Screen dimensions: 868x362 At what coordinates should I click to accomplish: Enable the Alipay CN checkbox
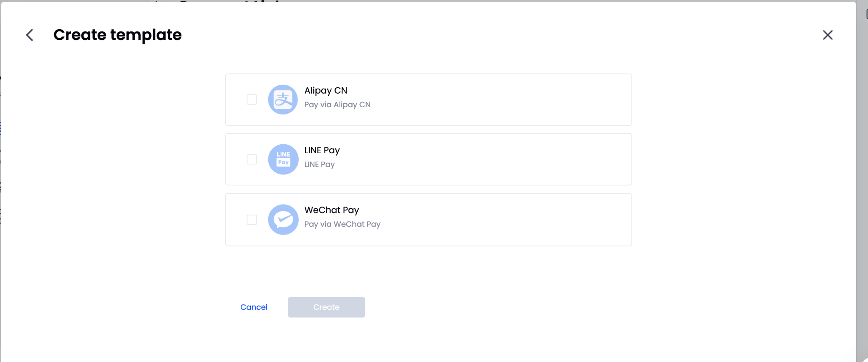coord(252,99)
